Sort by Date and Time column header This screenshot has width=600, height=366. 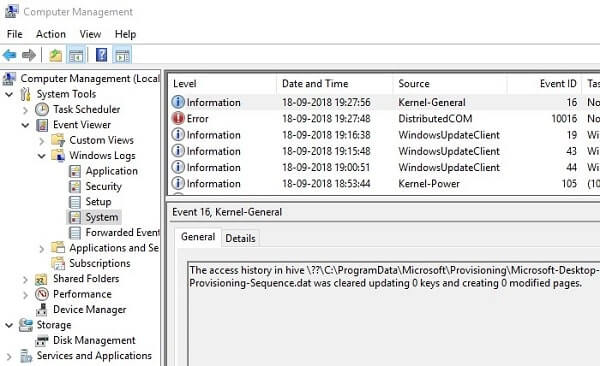click(x=334, y=84)
